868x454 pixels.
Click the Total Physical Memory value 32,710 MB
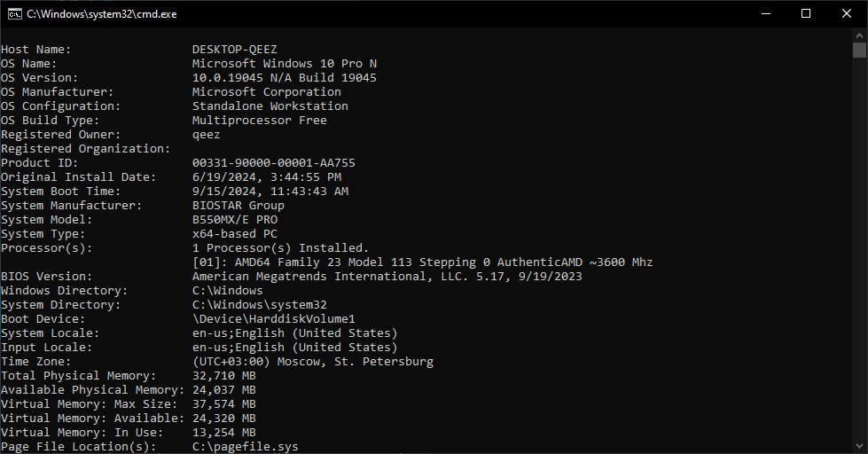point(223,375)
